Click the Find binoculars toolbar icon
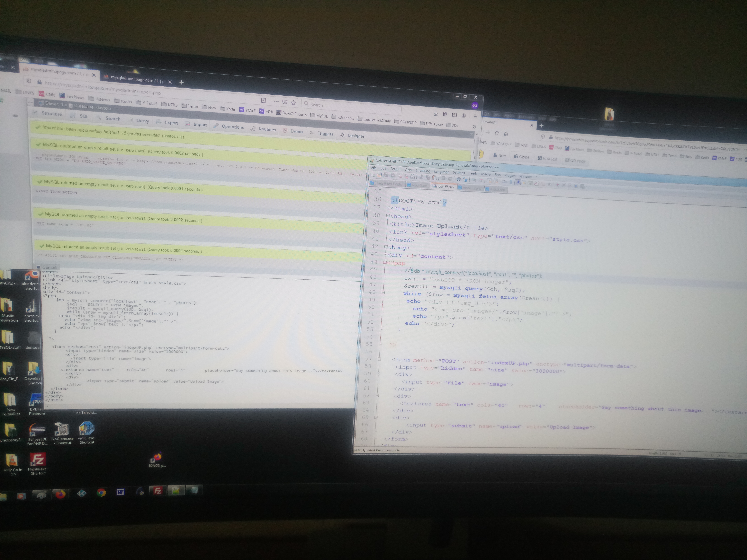 click(x=458, y=179)
